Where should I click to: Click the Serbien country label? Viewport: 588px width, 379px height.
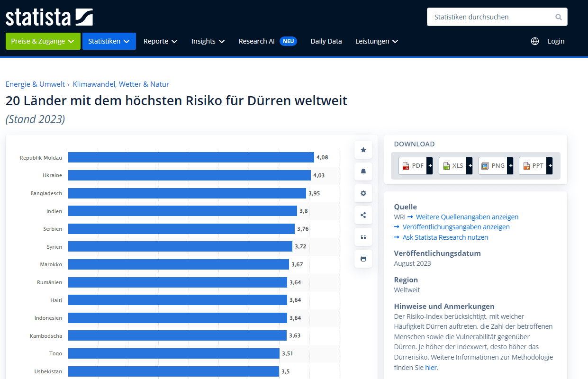(53, 229)
